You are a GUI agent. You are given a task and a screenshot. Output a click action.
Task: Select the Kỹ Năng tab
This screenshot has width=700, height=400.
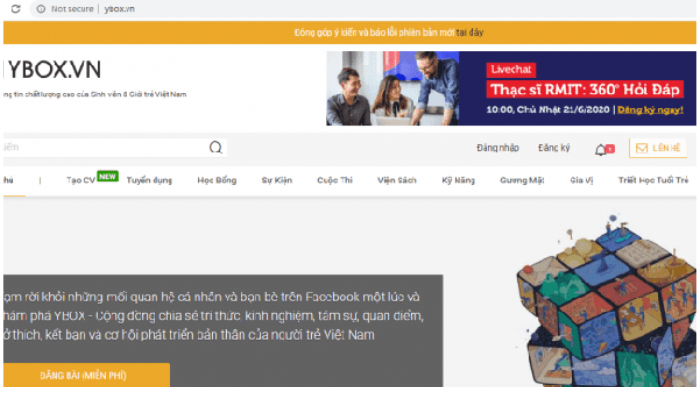[458, 180]
